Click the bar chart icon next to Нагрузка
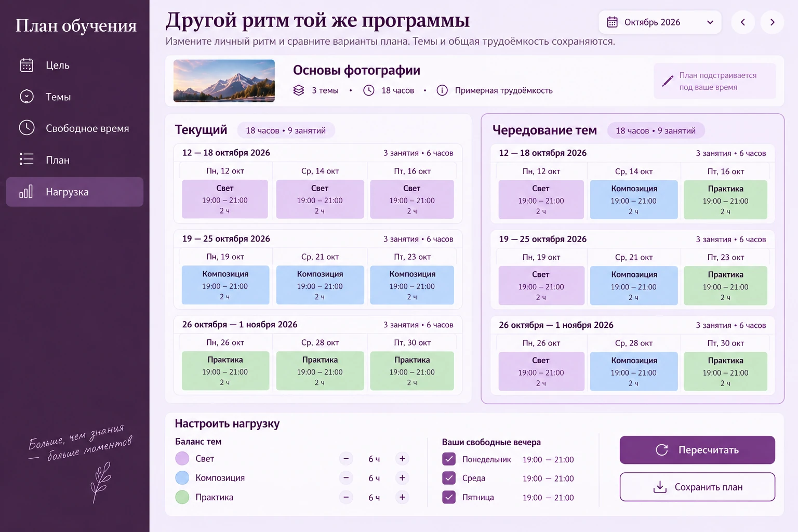 [x=26, y=192]
